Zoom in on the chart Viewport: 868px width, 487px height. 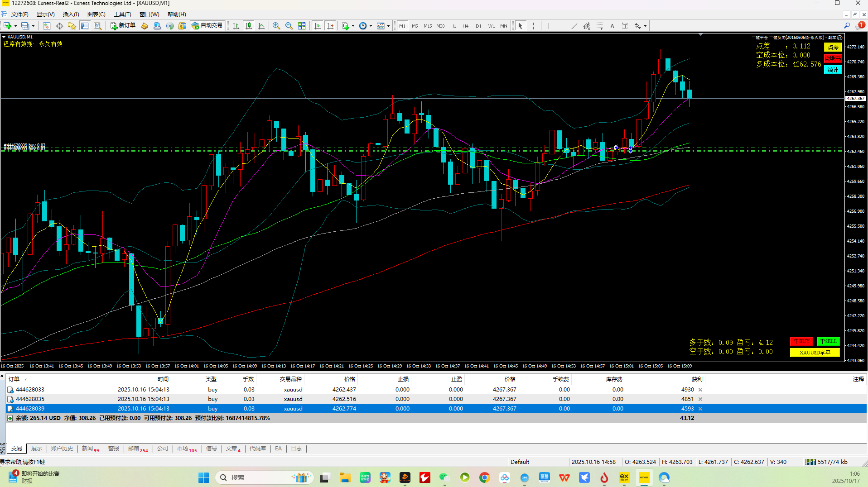coord(276,26)
